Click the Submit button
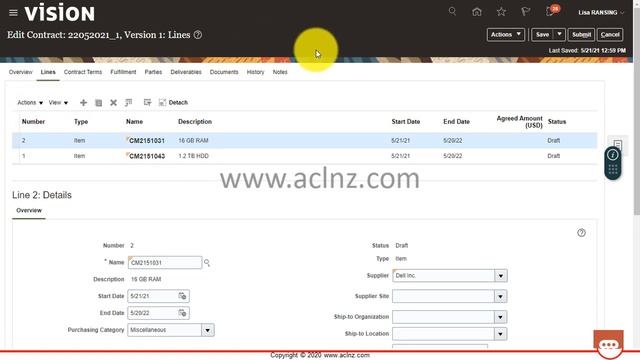640x360 pixels. point(581,35)
